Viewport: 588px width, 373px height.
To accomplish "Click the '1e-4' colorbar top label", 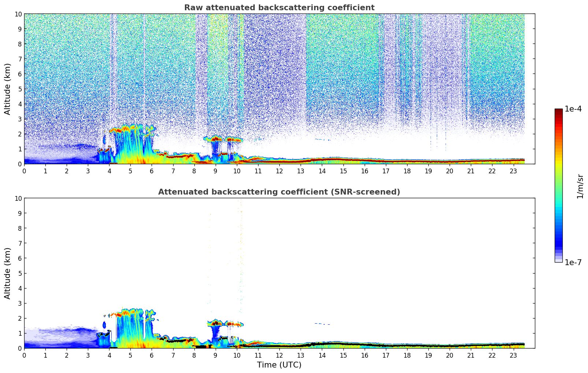I will (x=573, y=109).
